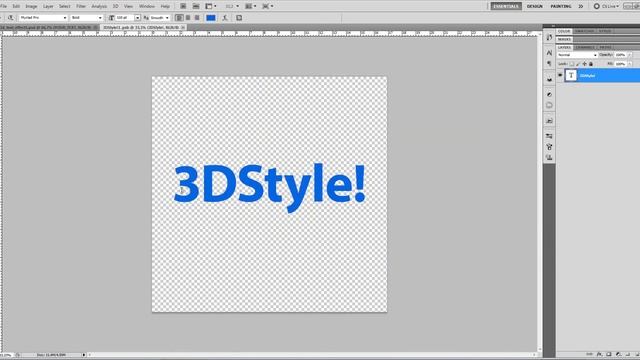Hide the 3DStyle! layer with eye icon
This screenshot has height=360, width=640.
tap(560, 75)
